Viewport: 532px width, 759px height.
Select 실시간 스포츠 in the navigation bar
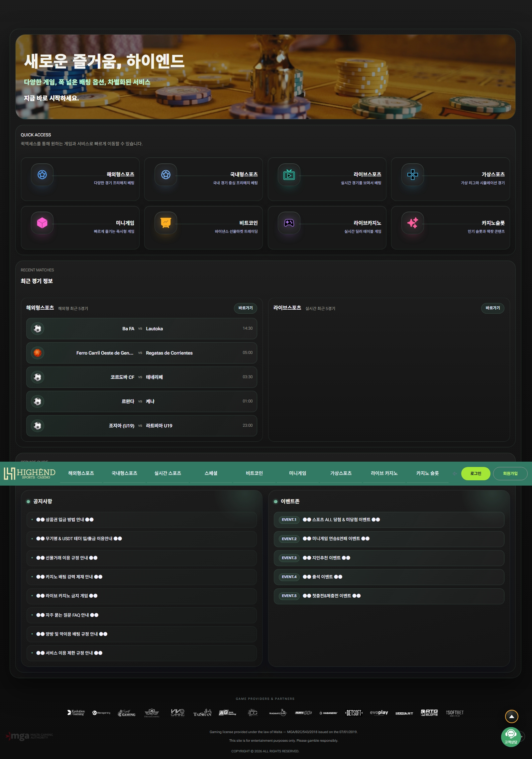pyautogui.click(x=168, y=473)
